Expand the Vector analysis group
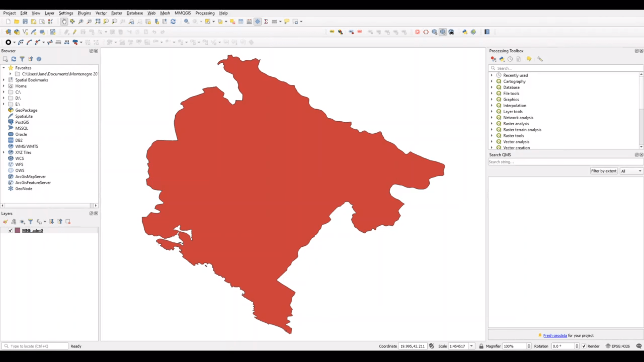The image size is (644, 362). pos(492,141)
